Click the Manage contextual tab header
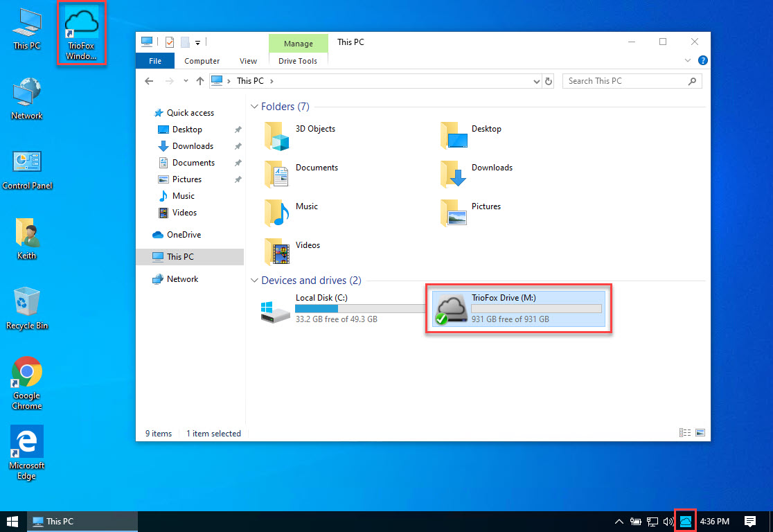773x532 pixels. coord(299,44)
